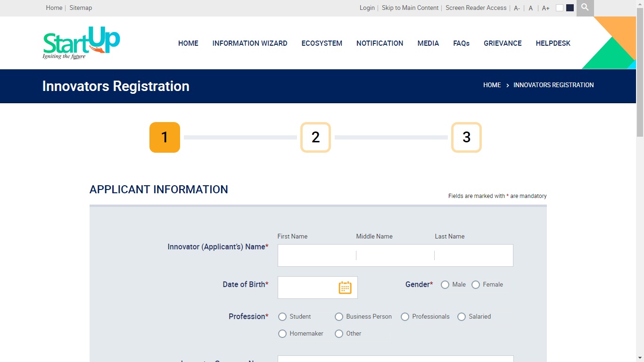Open the Login page
Viewport: 644px width, 362px height.
coord(367,8)
